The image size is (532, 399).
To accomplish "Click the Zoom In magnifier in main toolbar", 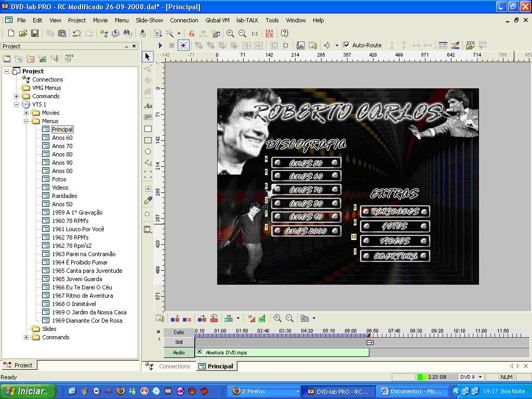I will 230,33.
